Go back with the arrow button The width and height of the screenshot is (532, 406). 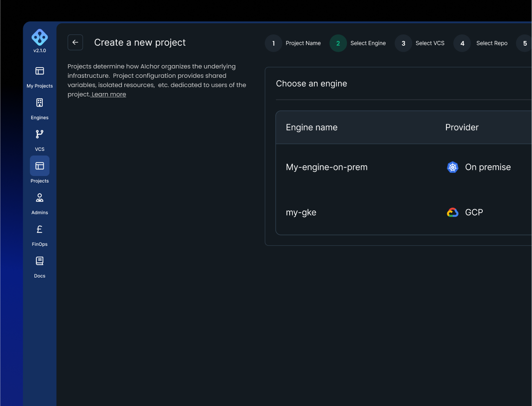[x=75, y=42]
